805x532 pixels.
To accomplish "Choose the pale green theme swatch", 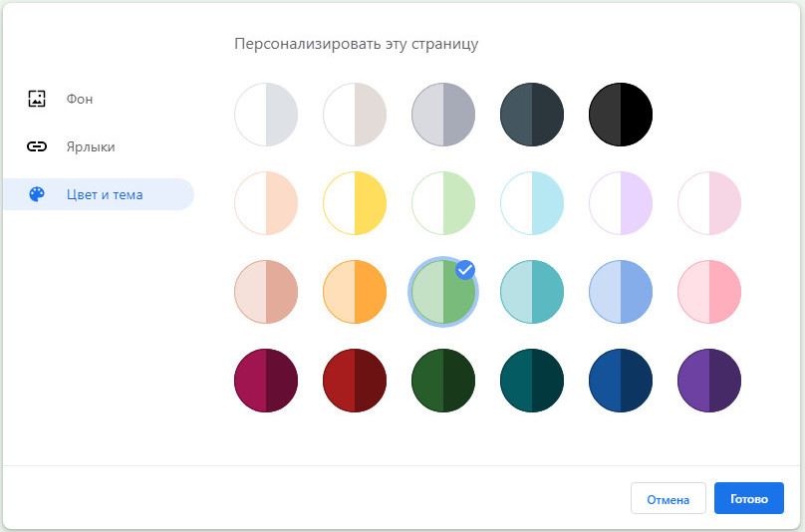I will point(443,203).
